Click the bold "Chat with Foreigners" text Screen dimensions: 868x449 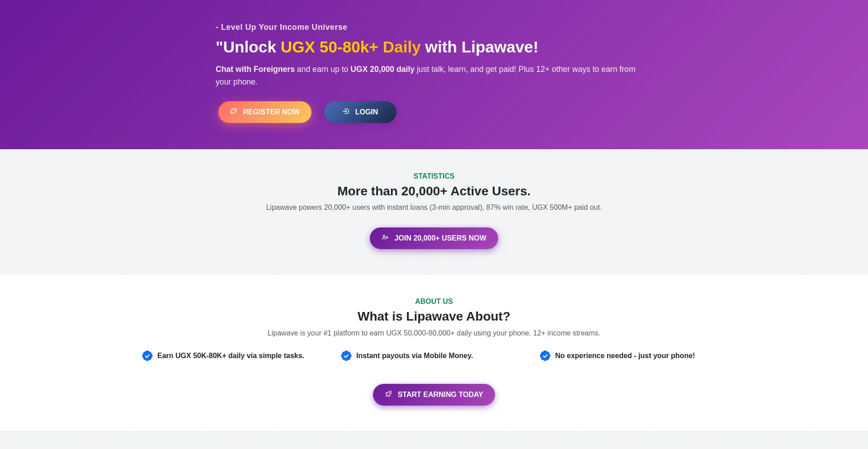pyautogui.click(x=255, y=69)
